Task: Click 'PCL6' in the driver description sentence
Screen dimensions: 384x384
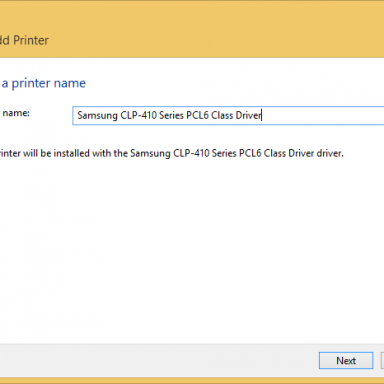Action: point(250,153)
